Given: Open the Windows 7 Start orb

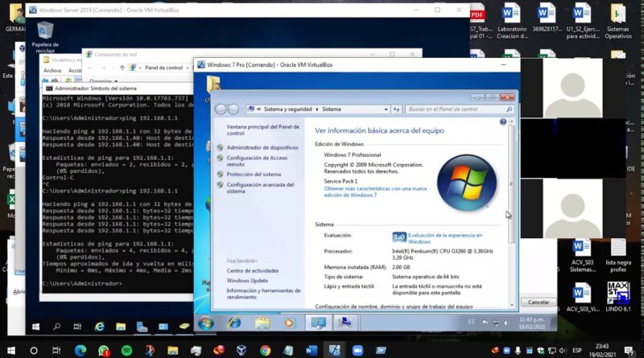Looking at the screenshot, I should tap(205, 323).
